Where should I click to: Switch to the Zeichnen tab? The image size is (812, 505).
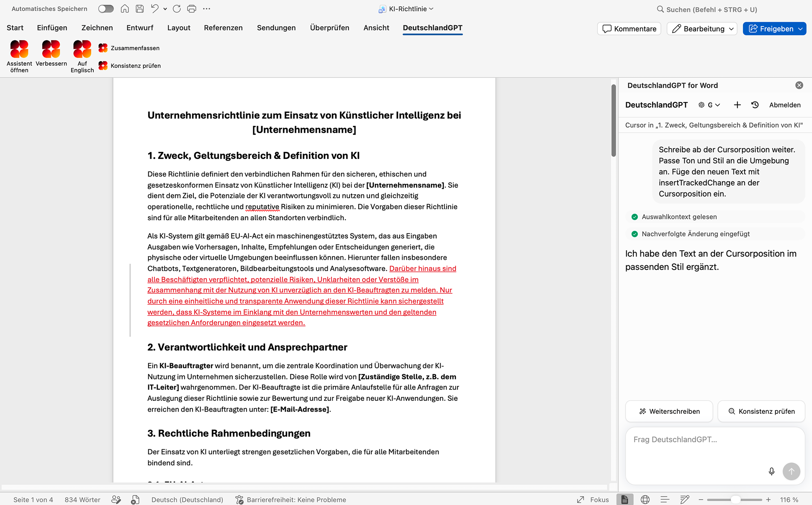tap(97, 28)
